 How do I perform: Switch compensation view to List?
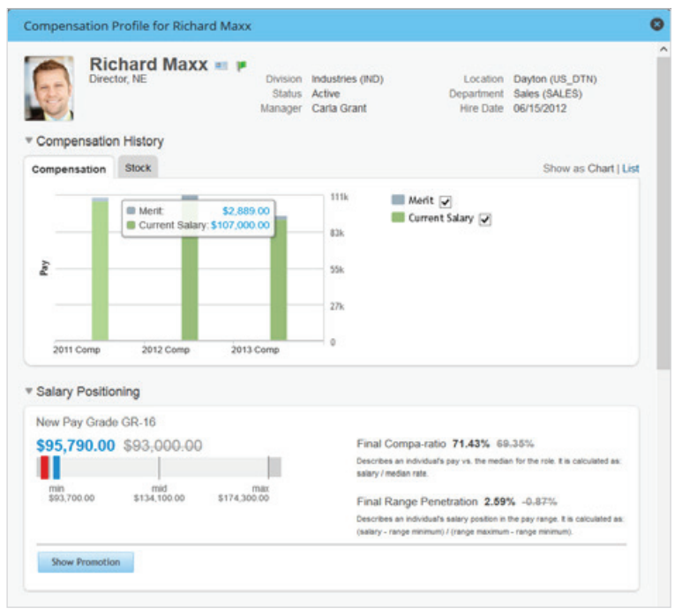coord(631,169)
